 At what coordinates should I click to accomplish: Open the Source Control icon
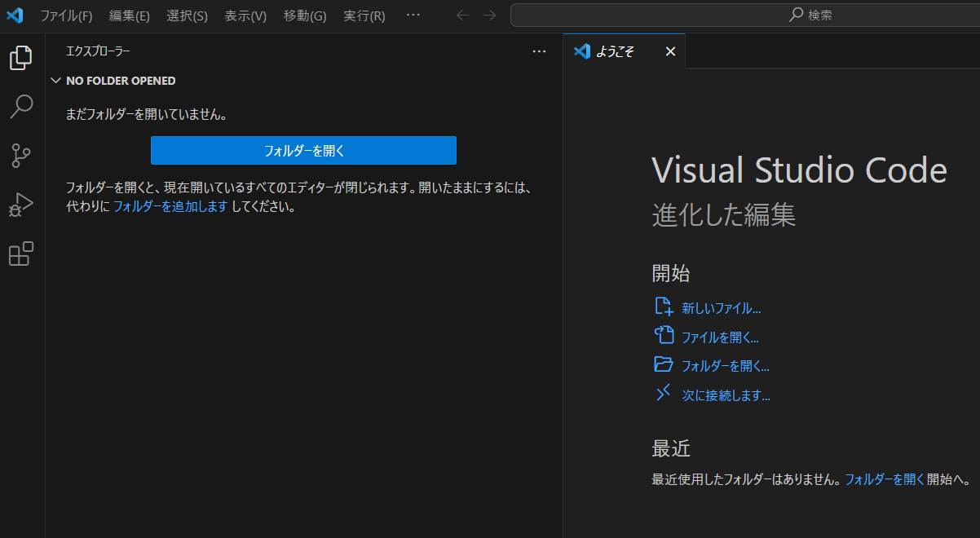[x=21, y=155]
